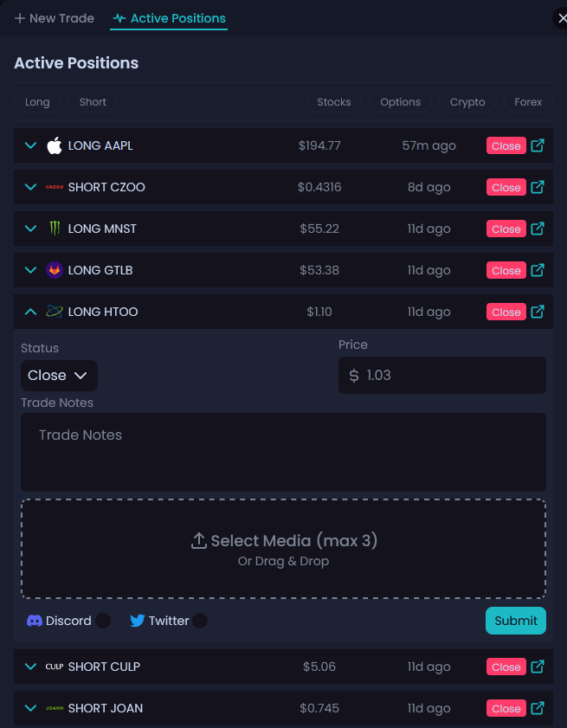The height and width of the screenshot is (728, 567).
Task: Click the Select Media upload icon
Action: [x=198, y=541]
